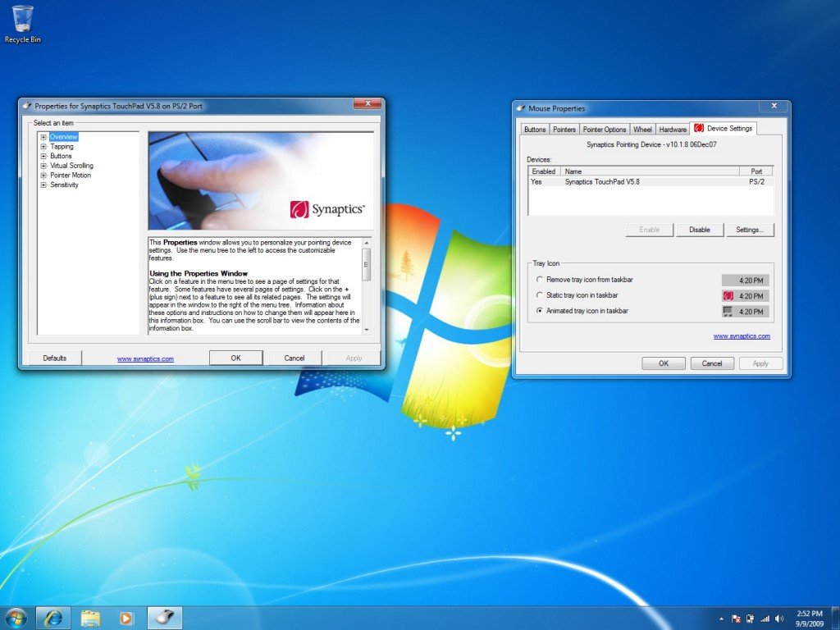Click the Disable device button

coord(699,230)
